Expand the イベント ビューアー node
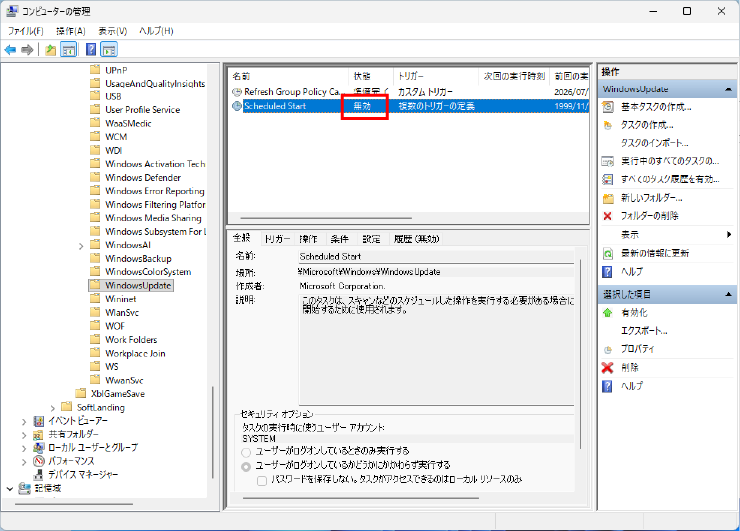This screenshot has width=740, height=531. (24, 421)
